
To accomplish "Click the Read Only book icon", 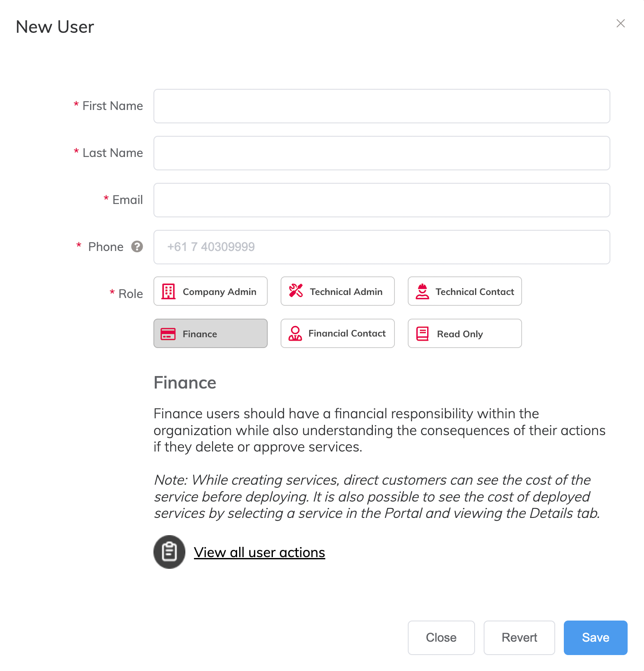I will tap(422, 334).
